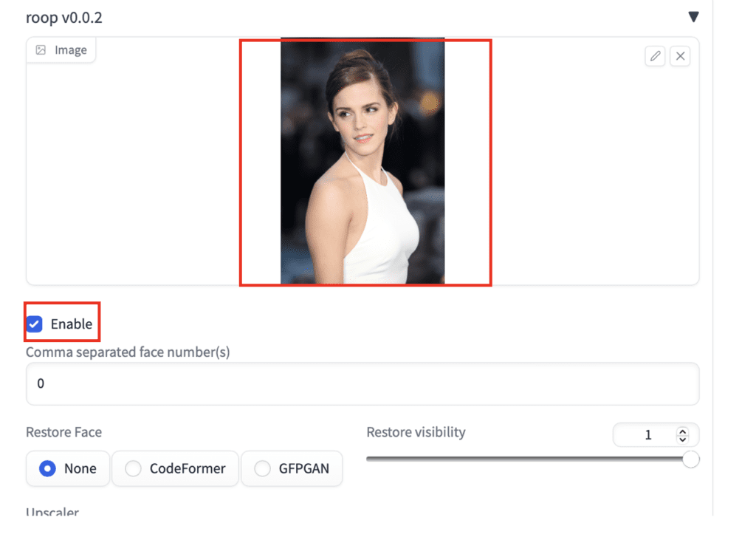Click 'Comma separated face number(s)' label
Viewport: 756px width, 537px height.
point(128,352)
